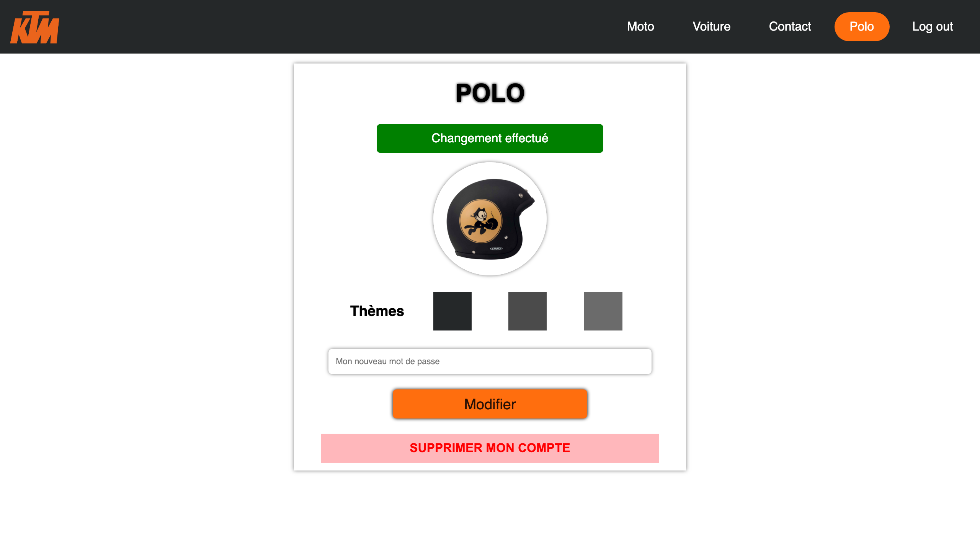Open the Moto menu item
980x534 pixels.
[640, 26]
